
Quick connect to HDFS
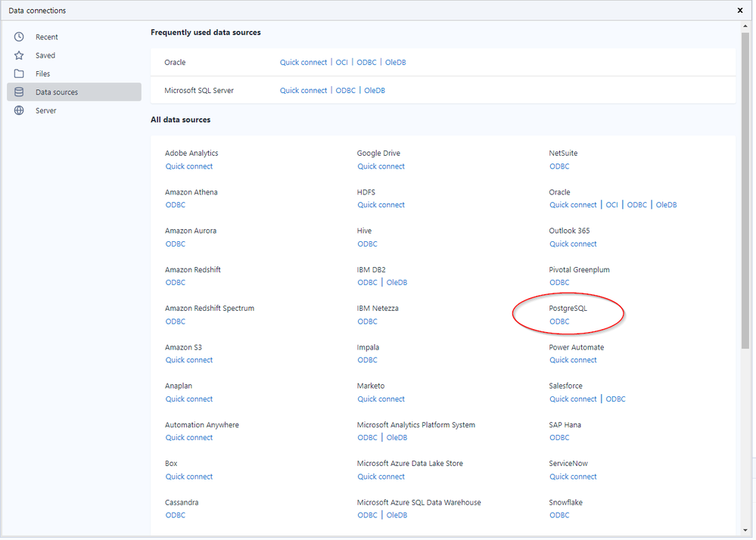click(381, 204)
